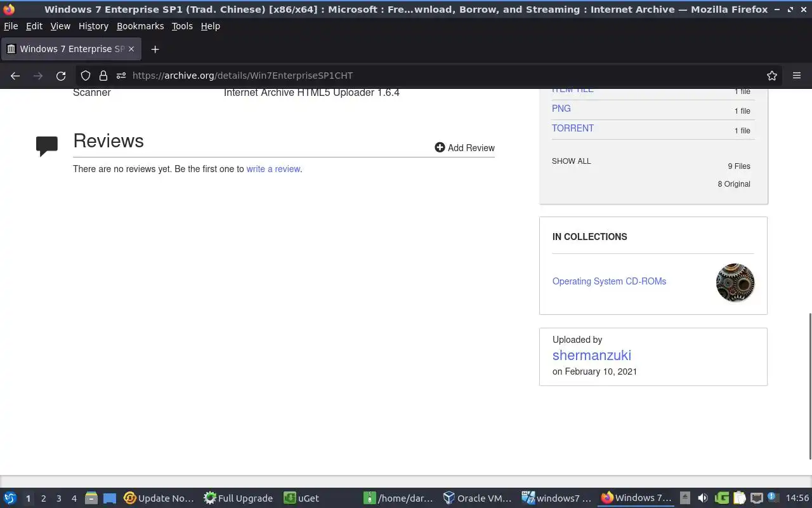Click the Add Review plus icon
The width and height of the screenshot is (812, 508).
pyautogui.click(x=440, y=147)
